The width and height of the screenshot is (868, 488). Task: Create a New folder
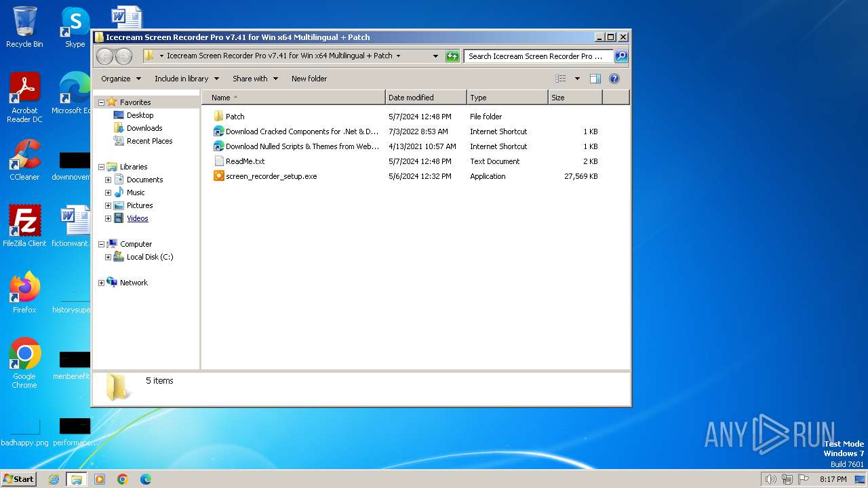point(309,79)
